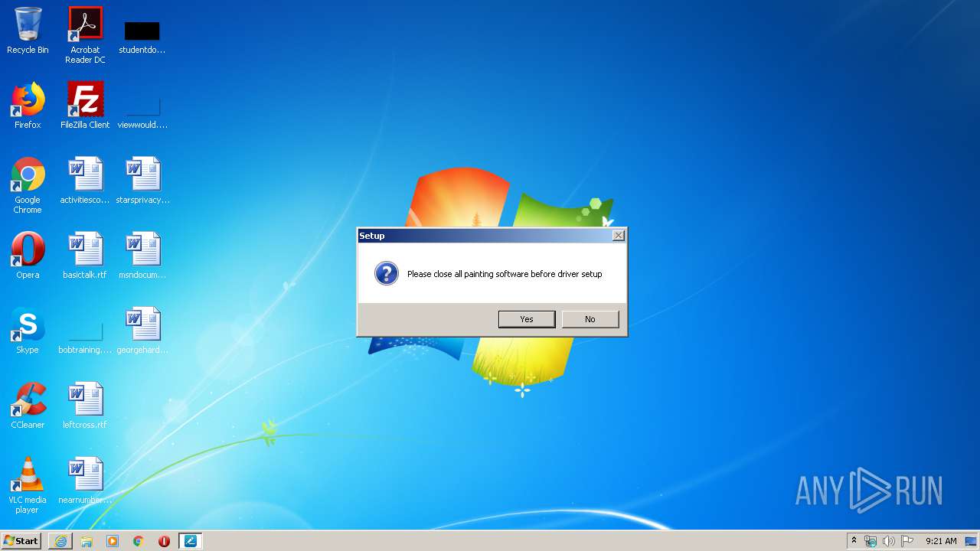This screenshot has width=980, height=551.
Task: Open the Windows Start menu
Action: 21,541
